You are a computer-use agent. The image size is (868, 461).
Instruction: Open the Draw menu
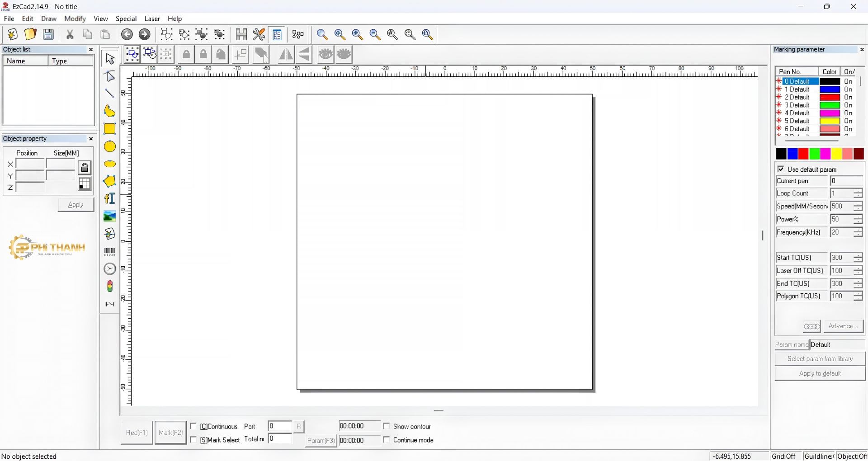coord(49,19)
